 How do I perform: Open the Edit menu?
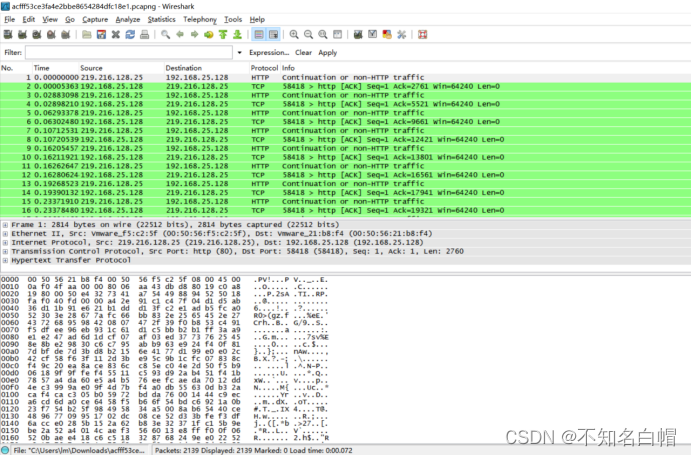click(29, 19)
